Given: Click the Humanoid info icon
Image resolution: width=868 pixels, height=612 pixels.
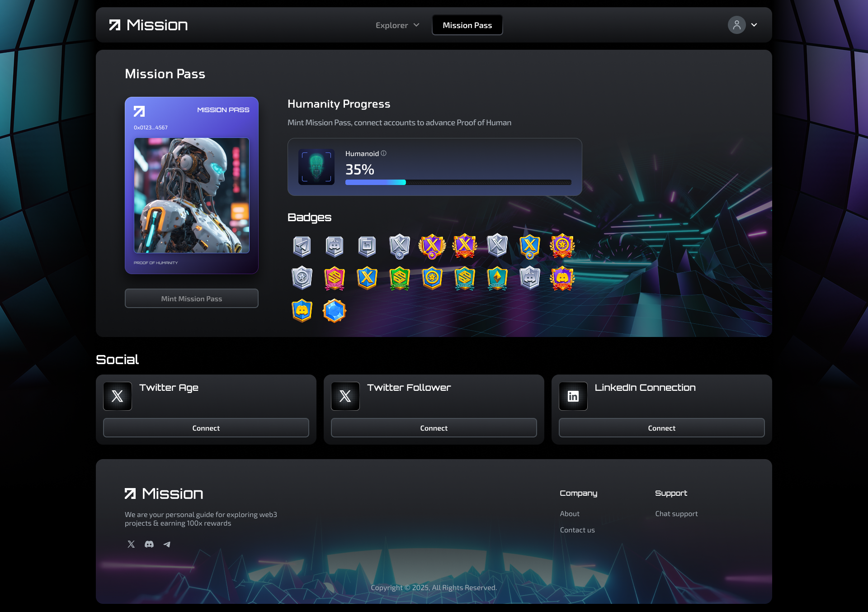Looking at the screenshot, I should tap(384, 153).
